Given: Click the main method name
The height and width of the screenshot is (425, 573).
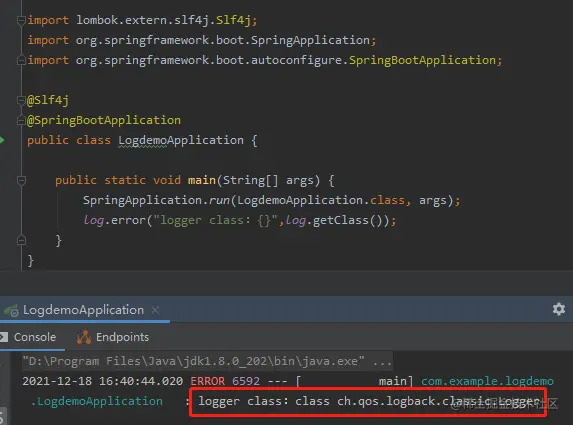Looking at the screenshot, I should [202, 180].
